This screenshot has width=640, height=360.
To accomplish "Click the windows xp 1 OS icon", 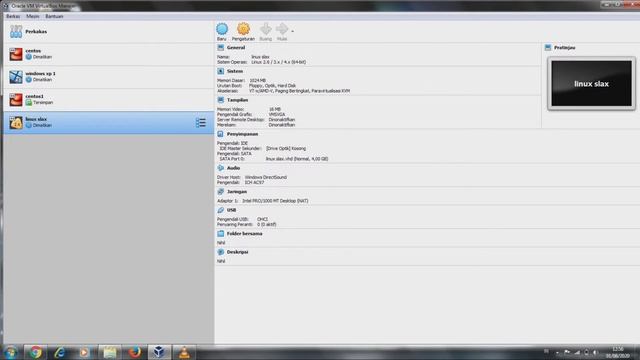I will pos(16,77).
